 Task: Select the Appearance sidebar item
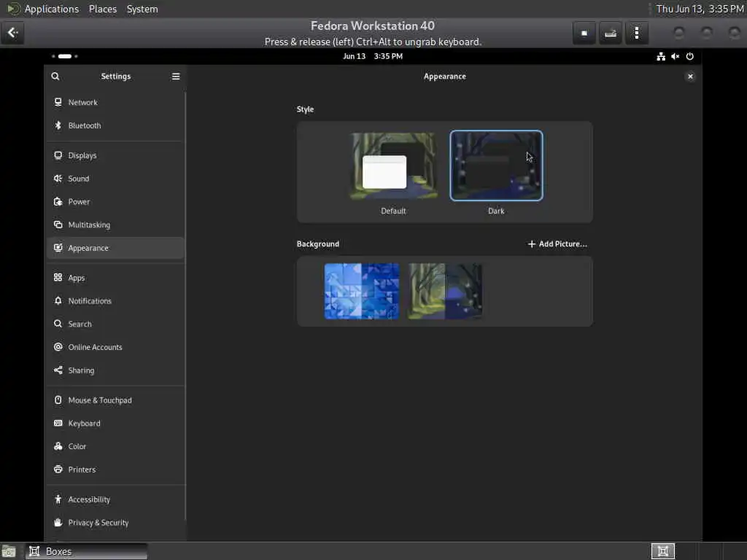tap(115, 248)
